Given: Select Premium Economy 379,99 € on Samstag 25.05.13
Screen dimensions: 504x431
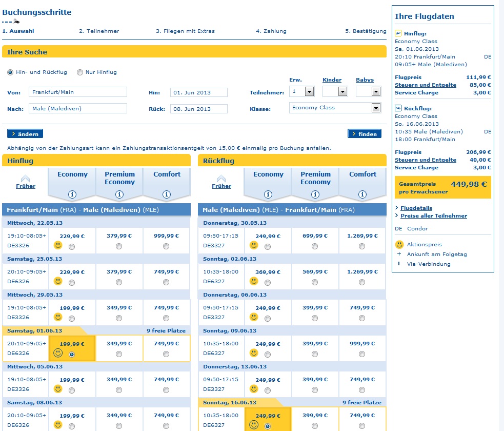Looking at the screenshot, I should coord(119,282).
